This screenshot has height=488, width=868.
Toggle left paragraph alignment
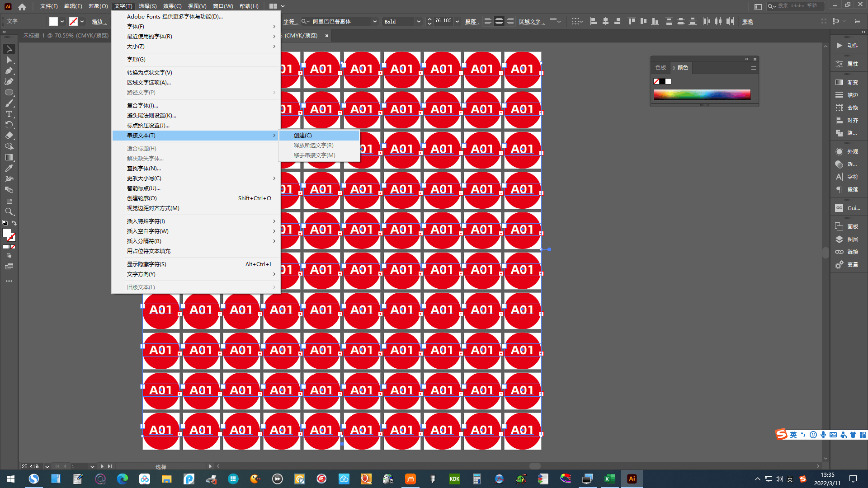[487, 21]
